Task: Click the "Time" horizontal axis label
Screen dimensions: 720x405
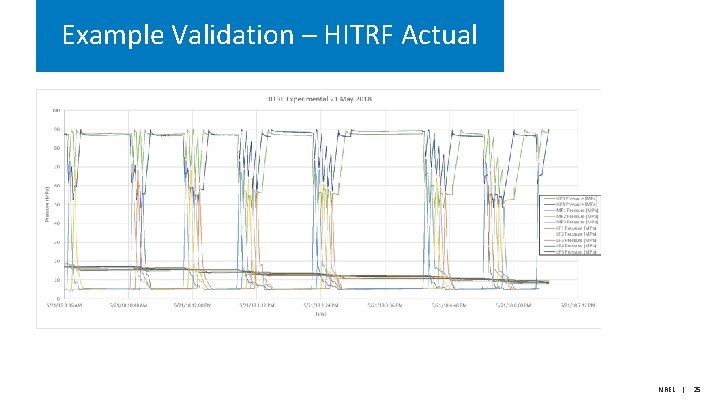Action: click(x=321, y=314)
